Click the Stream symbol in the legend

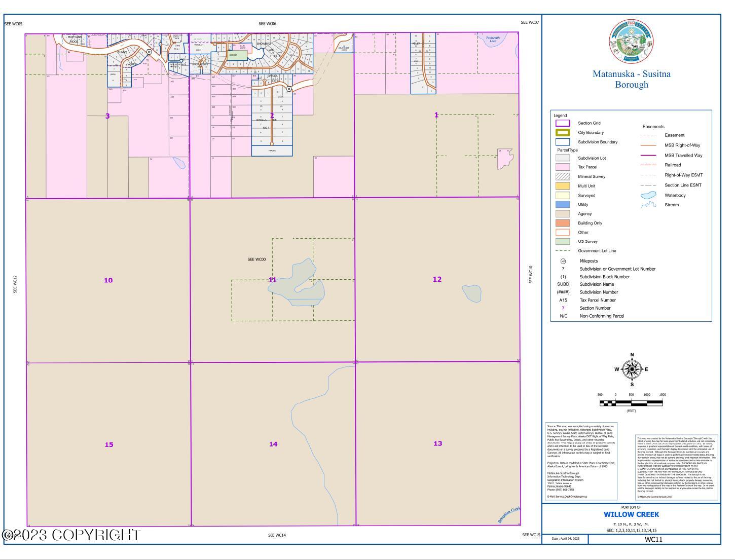(648, 205)
